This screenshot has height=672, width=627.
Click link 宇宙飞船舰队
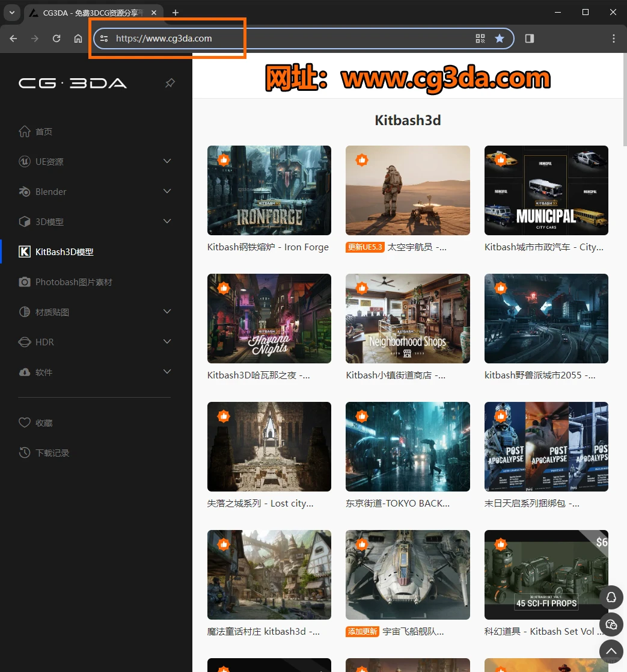pos(413,632)
